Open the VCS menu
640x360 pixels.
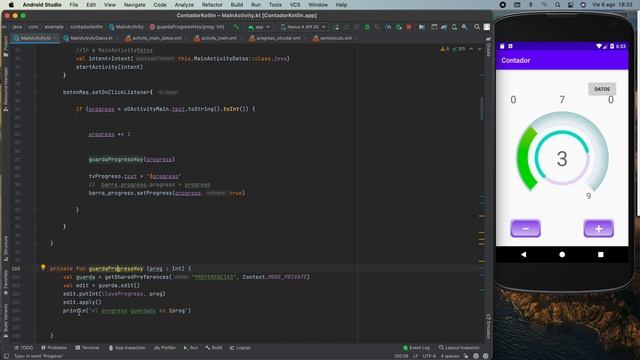pyautogui.click(x=295, y=5)
